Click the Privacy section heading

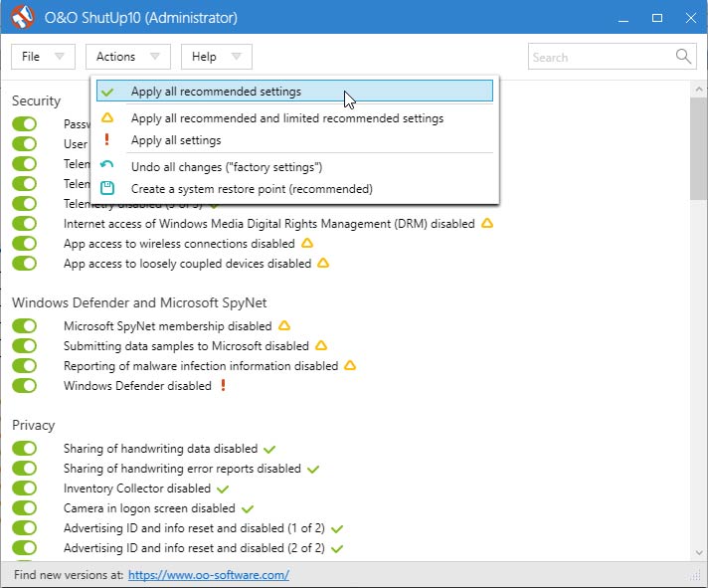34,425
